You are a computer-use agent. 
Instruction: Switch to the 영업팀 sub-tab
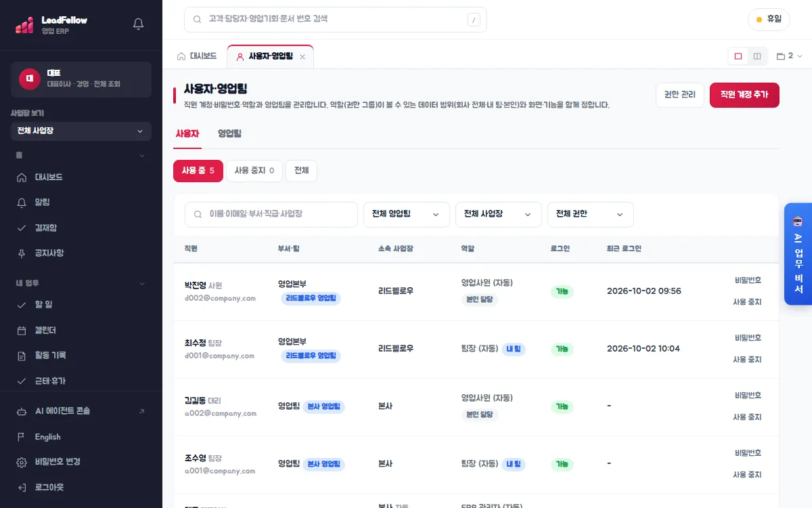pyautogui.click(x=230, y=134)
